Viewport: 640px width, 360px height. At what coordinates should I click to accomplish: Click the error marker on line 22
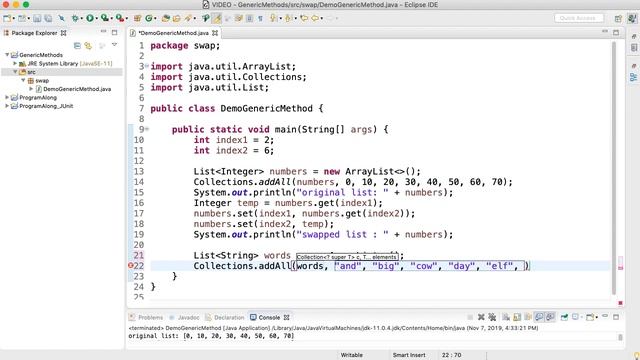tap(131, 265)
